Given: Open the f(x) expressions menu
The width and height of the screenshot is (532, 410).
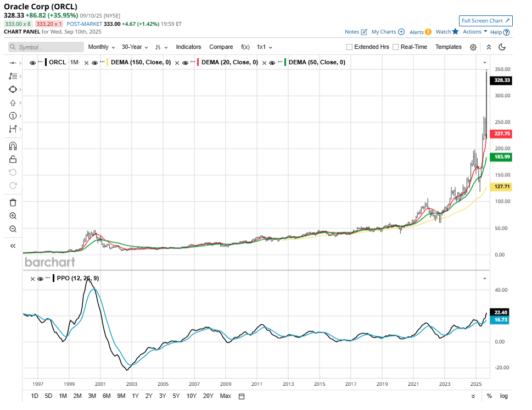Looking at the screenshot, I should pyautogui.click(x=245, y=47).
